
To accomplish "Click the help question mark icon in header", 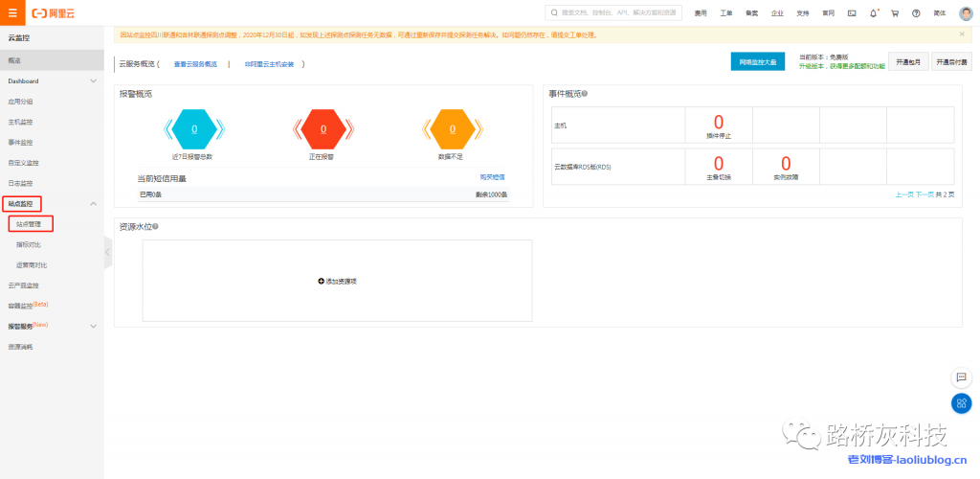I will point(916,13).
